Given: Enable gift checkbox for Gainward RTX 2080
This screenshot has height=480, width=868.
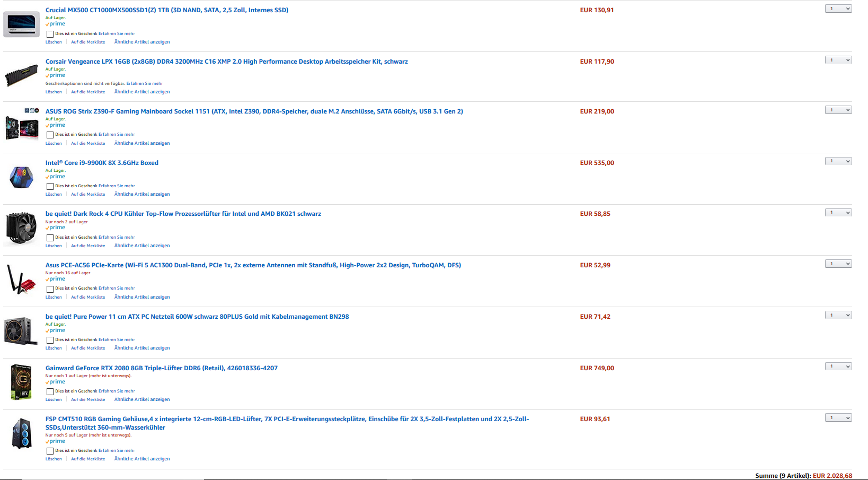Looking at the screenshot, I should click(x=50, y=391).
